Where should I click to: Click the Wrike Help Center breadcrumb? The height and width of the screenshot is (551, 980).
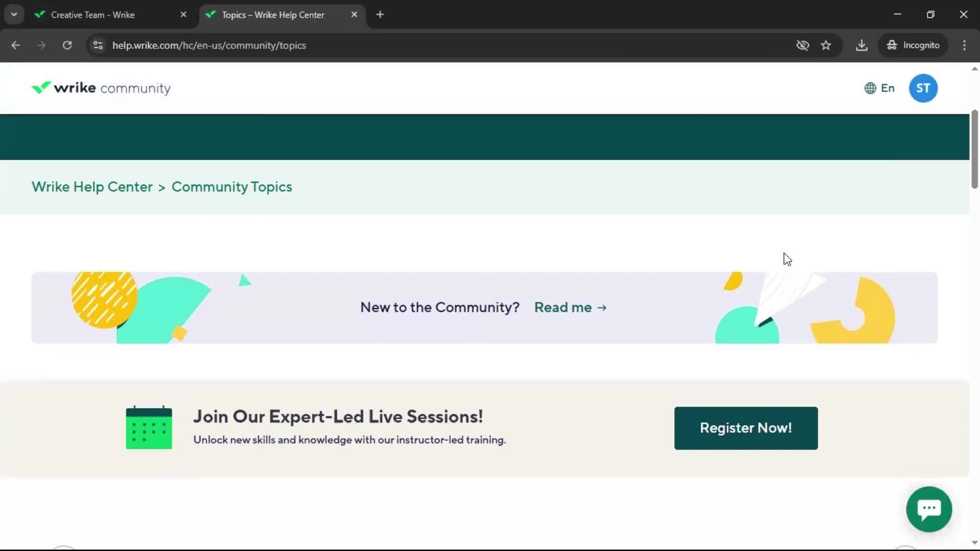point(92,187)
